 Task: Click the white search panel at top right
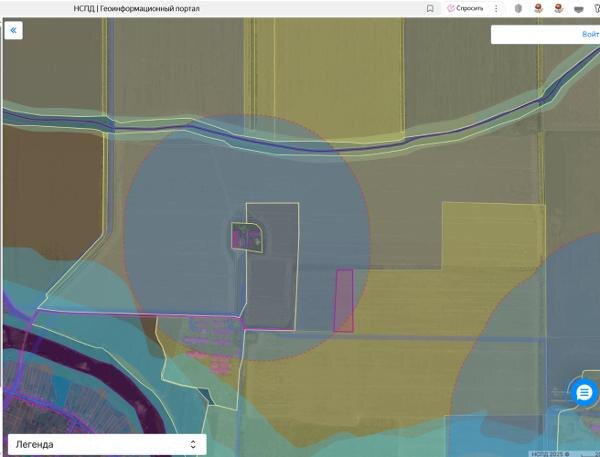coord(545,34)
